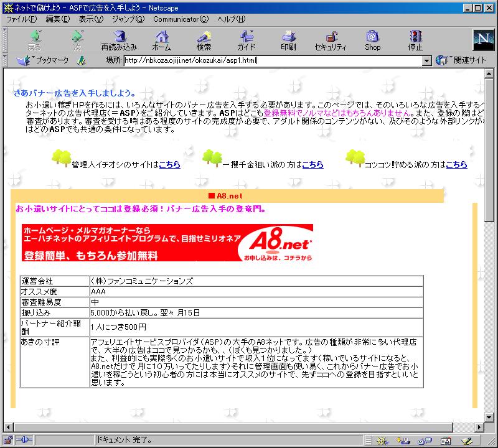Click the Netscape N logo

coord(483,40)
